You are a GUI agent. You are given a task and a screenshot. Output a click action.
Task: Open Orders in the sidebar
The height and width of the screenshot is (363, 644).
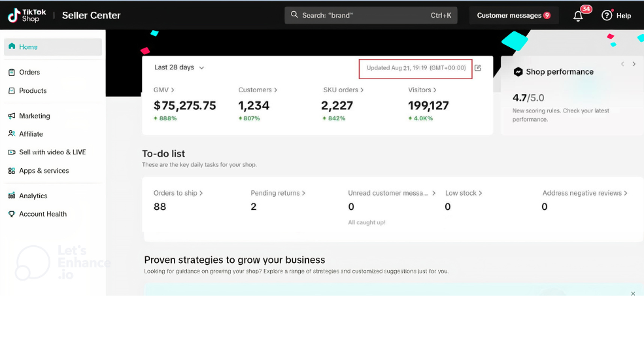pos(29,73)
